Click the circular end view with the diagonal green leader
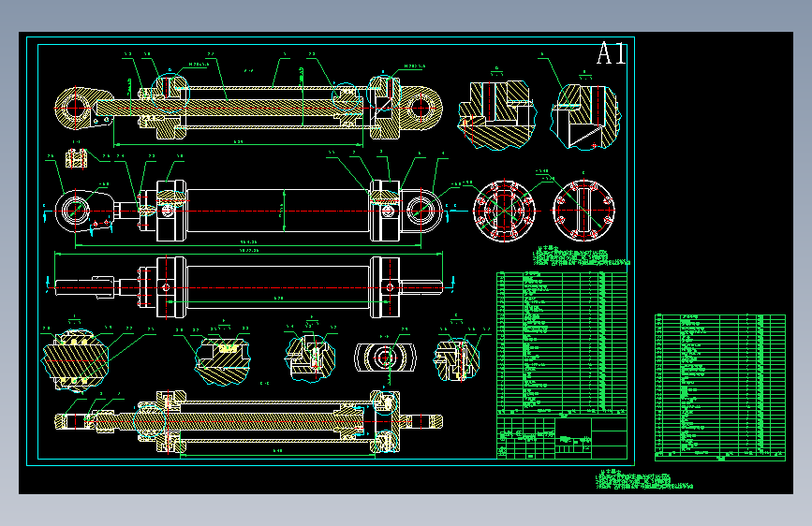Viewport: 812px width, 526px height. click(x=583, y=211)
